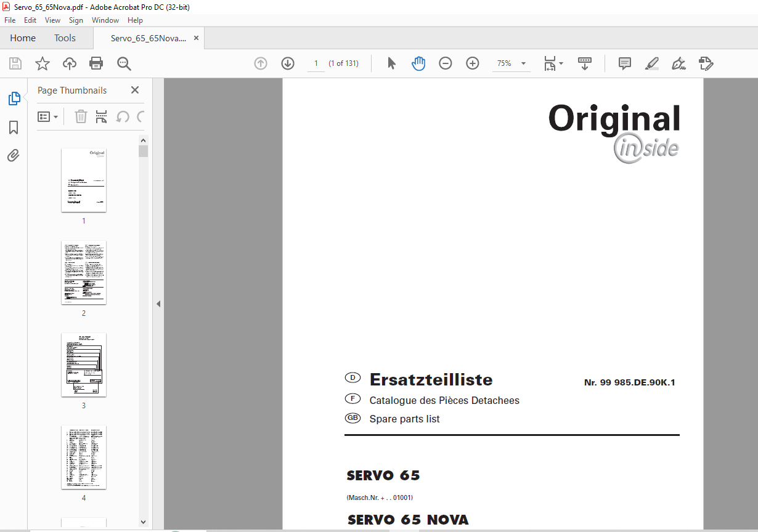The image size is (758, 532).
Task: Go to next page arrow
Action: [288, 63]
